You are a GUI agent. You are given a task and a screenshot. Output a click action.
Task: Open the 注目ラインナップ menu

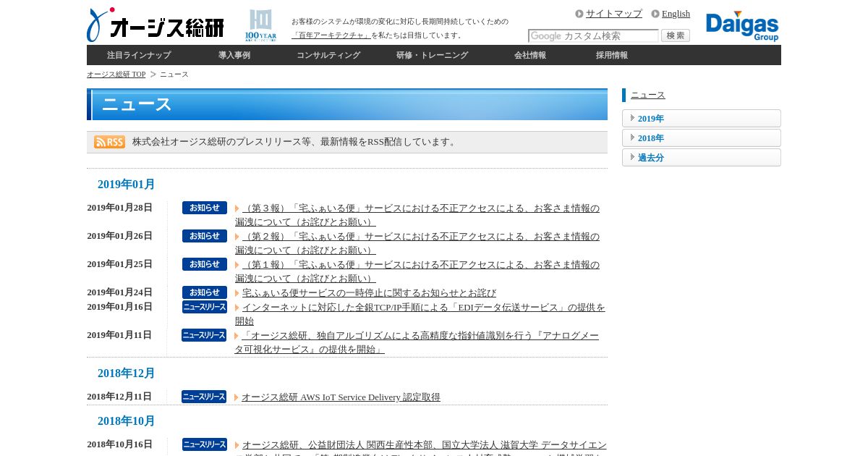[139, 55]
